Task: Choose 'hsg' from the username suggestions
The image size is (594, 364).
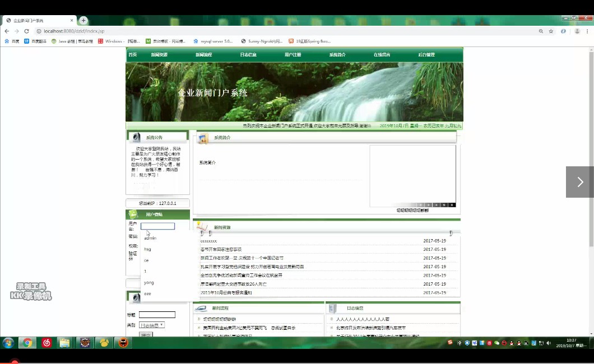Action: click(170, 249)
